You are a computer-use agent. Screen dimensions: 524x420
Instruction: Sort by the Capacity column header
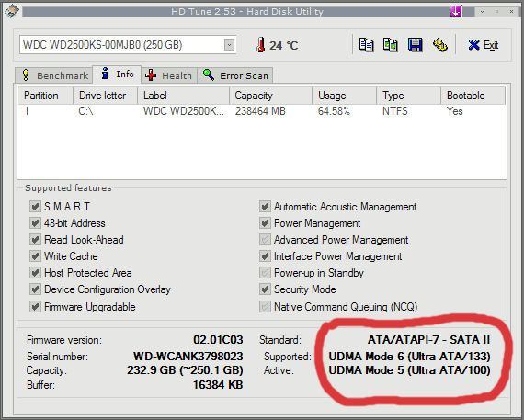[x=270, y=96]
